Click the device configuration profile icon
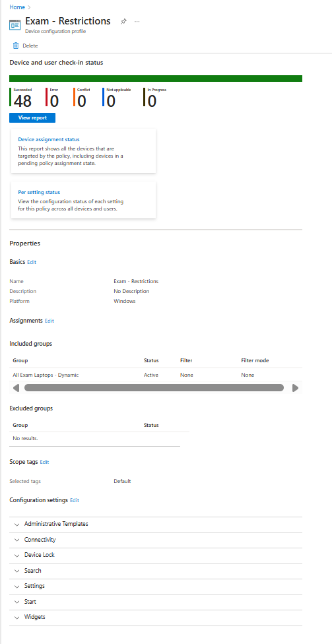Viewport: 332px width, 644px height. point(15,24)
